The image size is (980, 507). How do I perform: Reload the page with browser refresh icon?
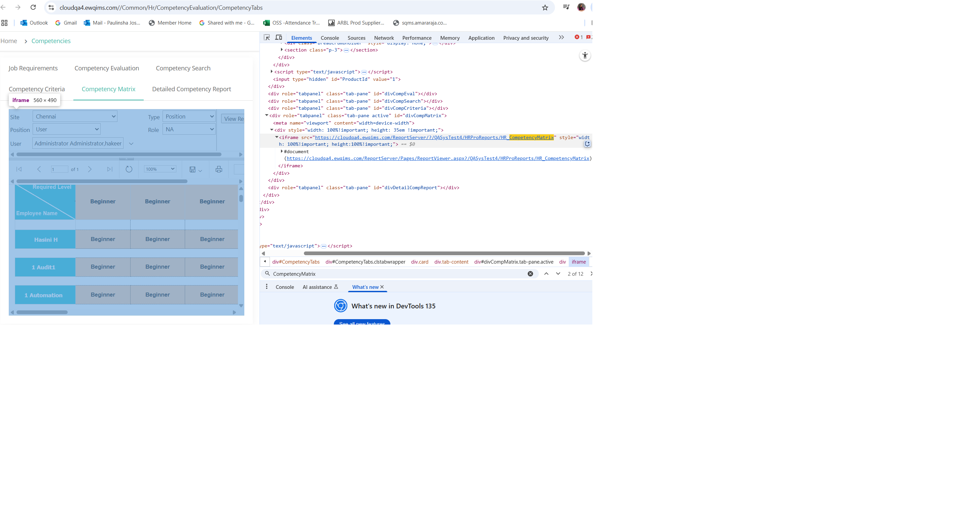click(33, 7)
